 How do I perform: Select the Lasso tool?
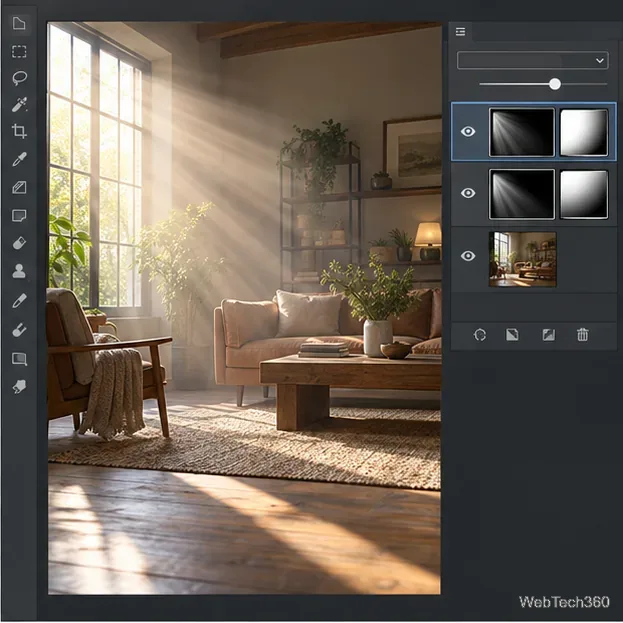(x=19, y=78)
